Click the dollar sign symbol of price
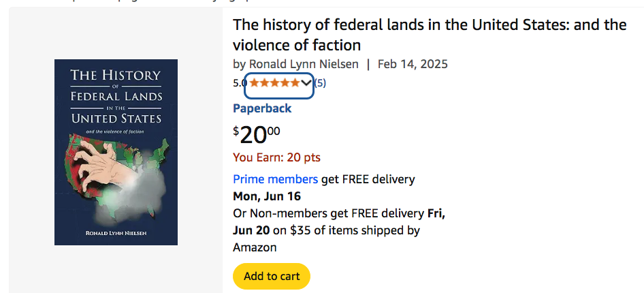 236,129
